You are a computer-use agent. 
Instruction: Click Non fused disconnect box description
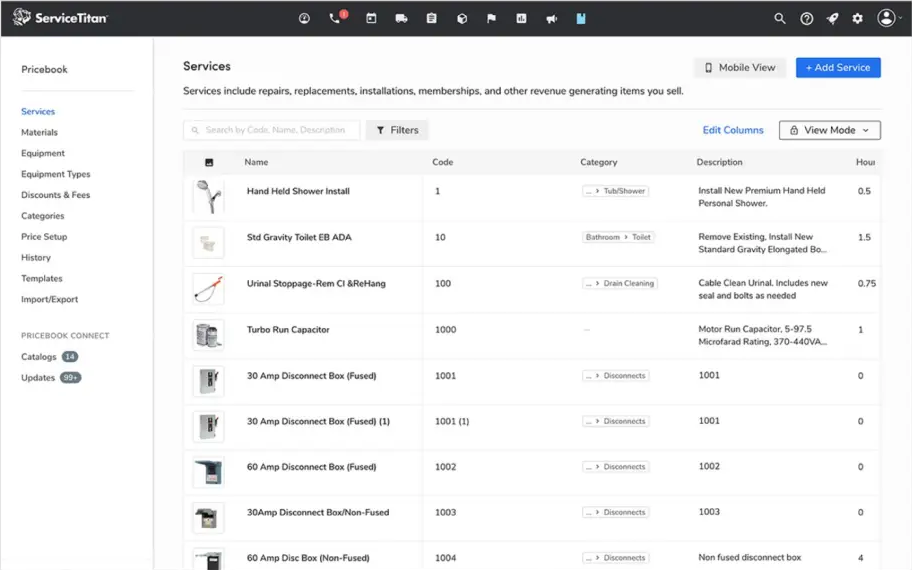pos(750,557)
